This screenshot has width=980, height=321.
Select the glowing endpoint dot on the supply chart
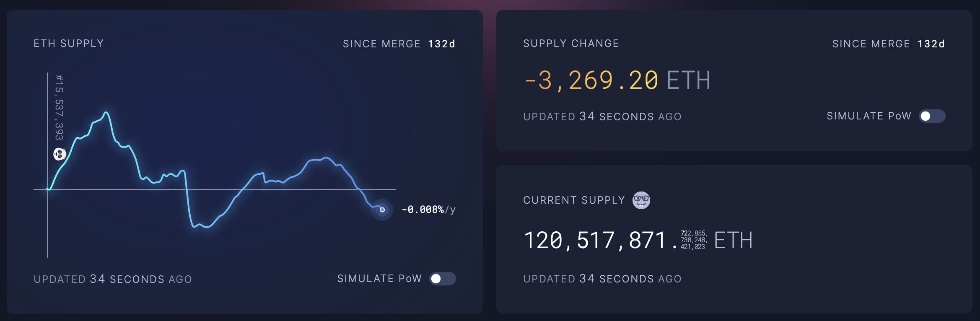click(x=382, y=210)
